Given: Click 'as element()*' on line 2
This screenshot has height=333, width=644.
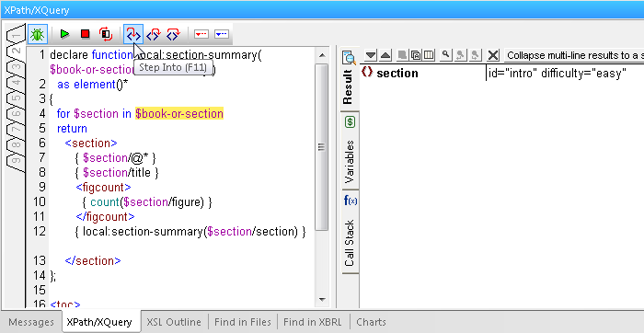Looking at the screenshot, I should (x=92, y=85).
